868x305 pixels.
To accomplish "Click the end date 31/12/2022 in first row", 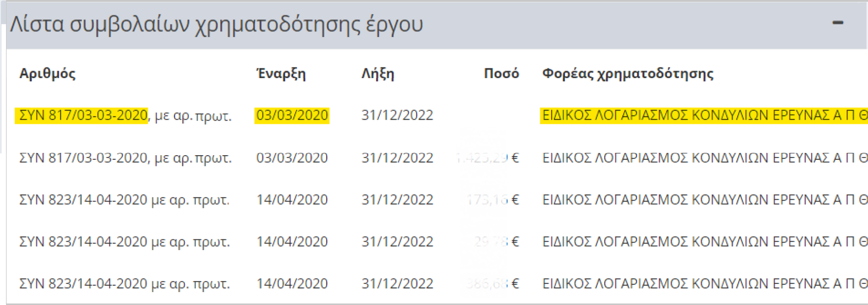I will [x=398, y=115].
